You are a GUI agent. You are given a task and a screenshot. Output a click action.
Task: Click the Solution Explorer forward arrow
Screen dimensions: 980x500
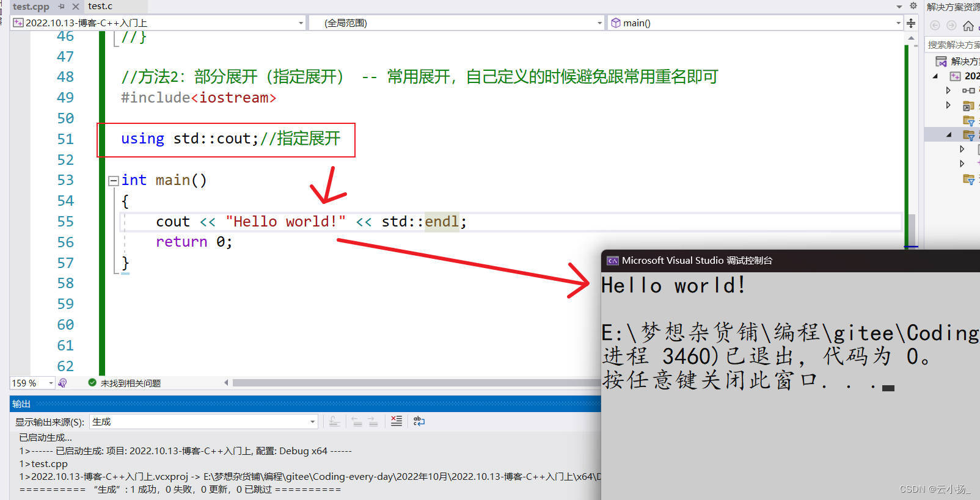click(x=951, y=26)
